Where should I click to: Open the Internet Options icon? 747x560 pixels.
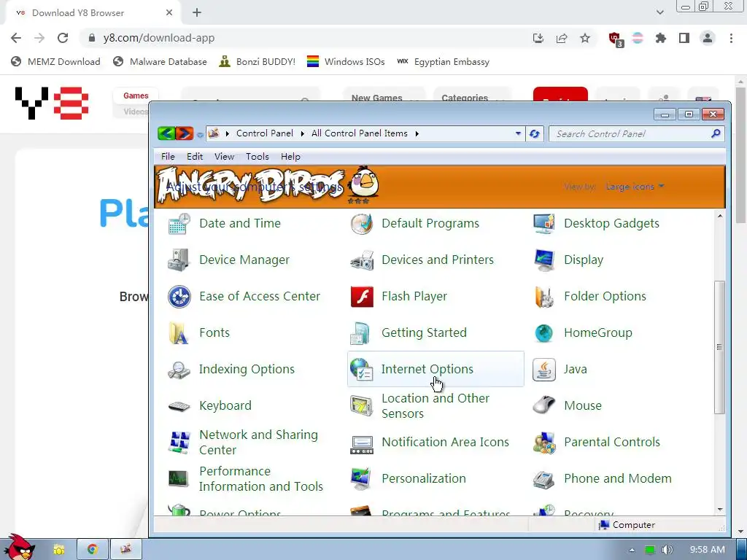coord(362,369)
